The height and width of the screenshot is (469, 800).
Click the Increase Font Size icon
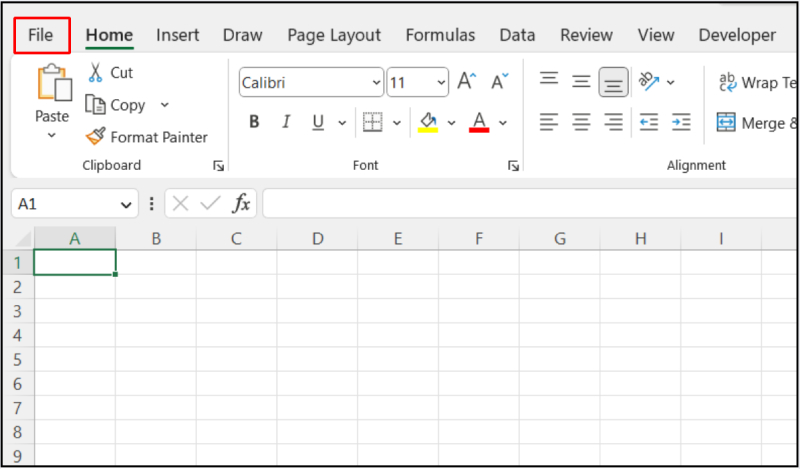point(466,82)
